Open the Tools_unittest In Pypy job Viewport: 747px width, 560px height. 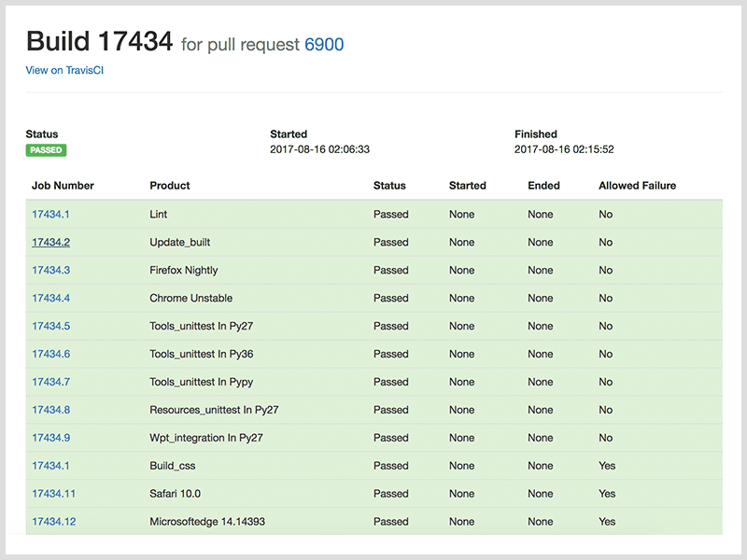tap(49, 382)
